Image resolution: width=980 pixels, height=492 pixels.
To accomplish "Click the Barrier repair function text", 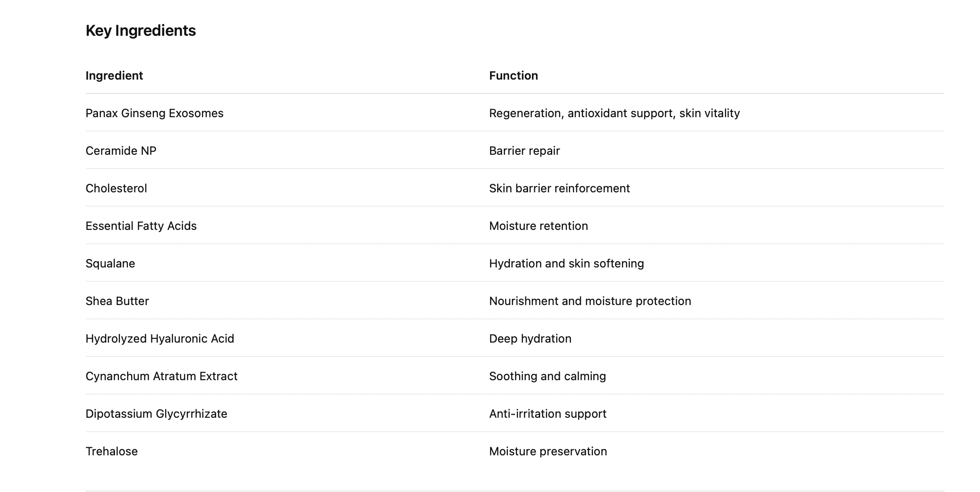I will point(524,151).
